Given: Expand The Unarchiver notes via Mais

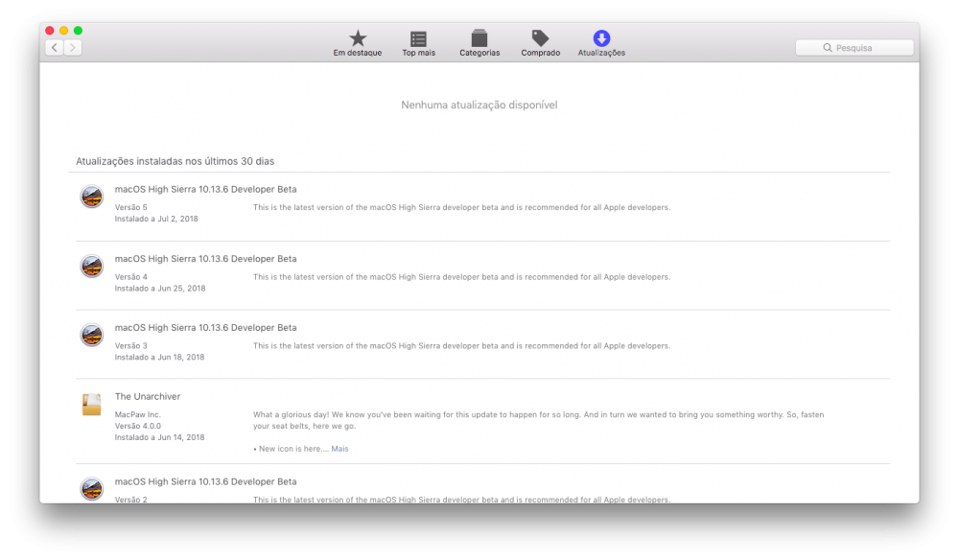Looking at the screenshot, I should [339, 449].
